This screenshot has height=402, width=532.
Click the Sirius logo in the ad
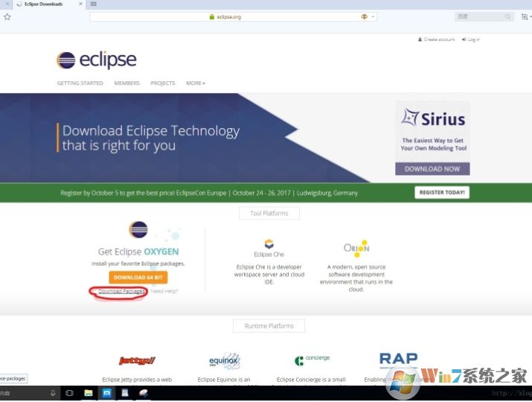click(433, 118)
